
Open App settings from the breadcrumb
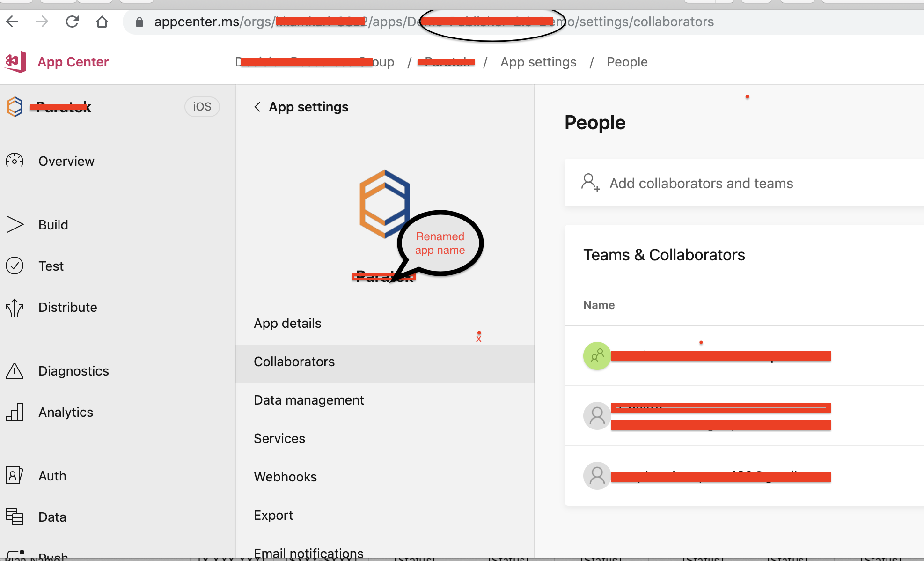(x=538, y=61)
